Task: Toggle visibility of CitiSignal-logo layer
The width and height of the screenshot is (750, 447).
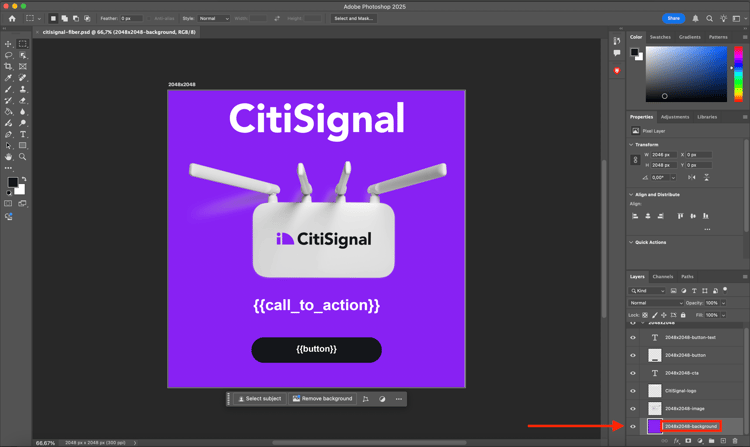Action: (x=633, y=391)
